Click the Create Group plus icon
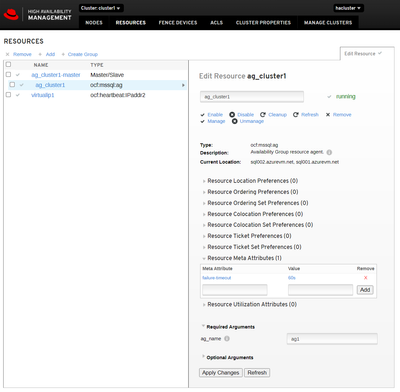This screenshot has height=392, width=400. [63, 54]
